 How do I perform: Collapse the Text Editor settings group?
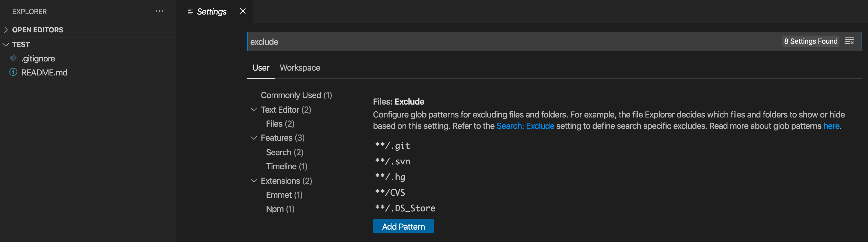(x=254, y=109)
